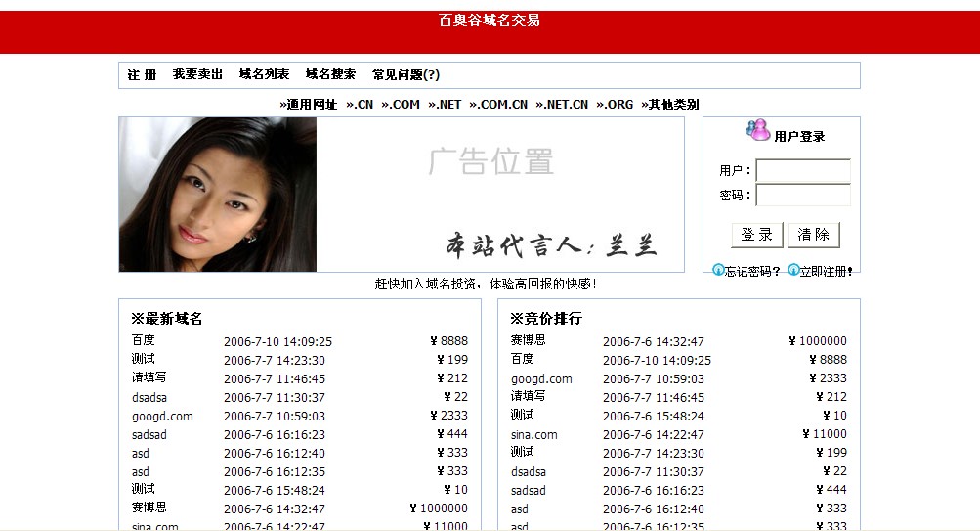Click date 2006-7-10 14:09:25 in 最新域名
The image size is (980, 531).
click(278, 342)
